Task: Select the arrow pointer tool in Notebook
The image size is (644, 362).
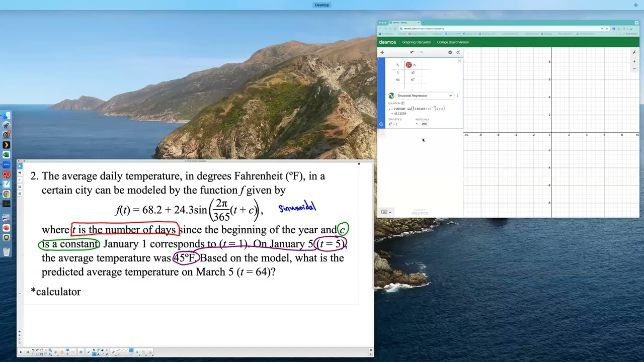Action: 94,350
